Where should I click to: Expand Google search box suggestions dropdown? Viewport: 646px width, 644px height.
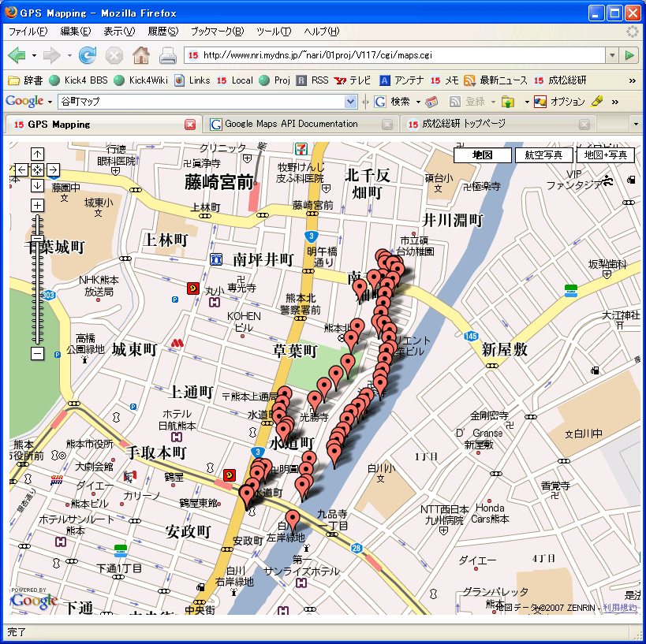pyautogui.click(x=350, y=102)
